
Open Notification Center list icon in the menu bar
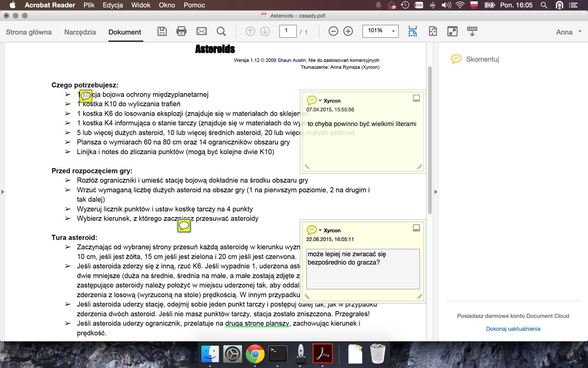click(573, 5)
